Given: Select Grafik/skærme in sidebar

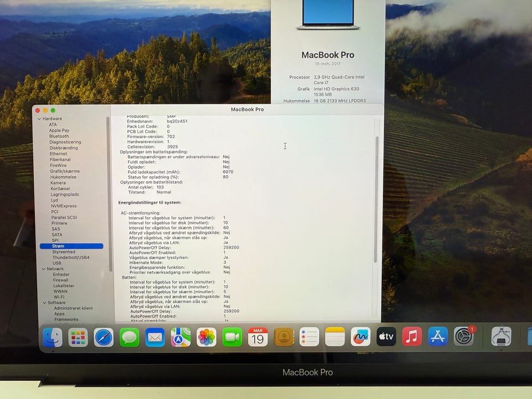Looking at the screenshot, I should click(65, 171).
